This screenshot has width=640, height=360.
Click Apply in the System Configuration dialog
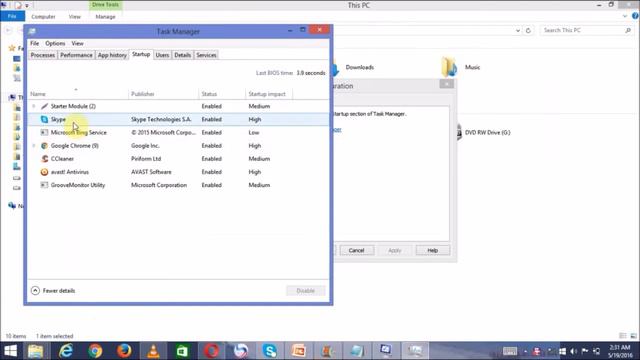pos(394,250)
